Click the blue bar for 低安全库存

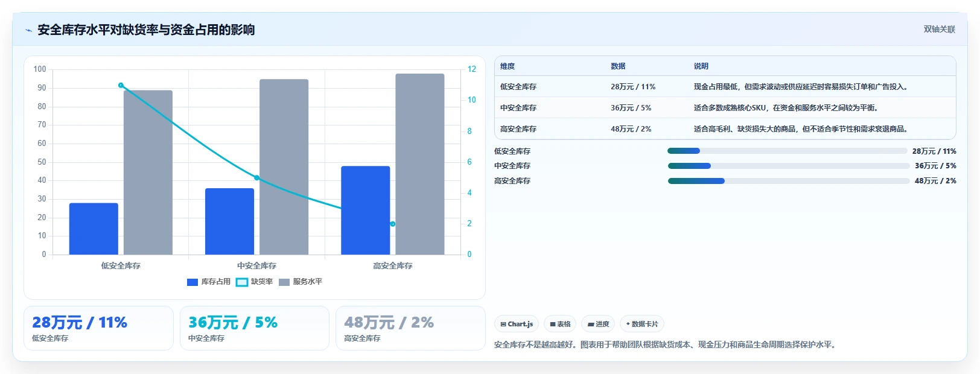point(94,229)
